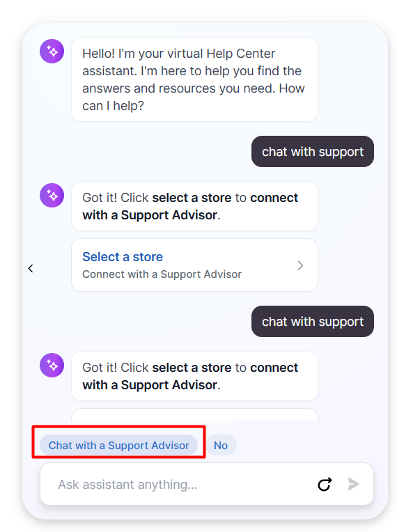The width and height of the screenshot is (397, 532).
Task: Select the 'Hello! I'm your virtual Help Center' message
Action: pos(194,79)
